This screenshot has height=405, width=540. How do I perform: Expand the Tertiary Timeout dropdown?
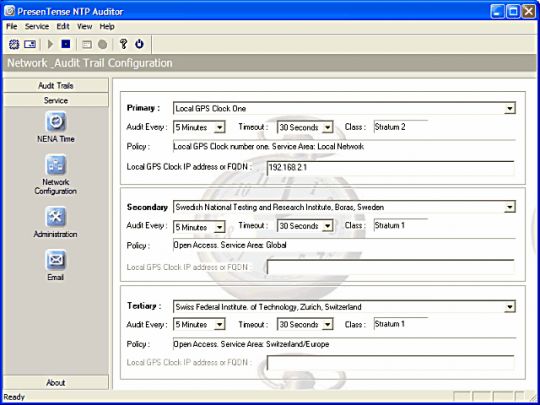click(x=328, y=325)
